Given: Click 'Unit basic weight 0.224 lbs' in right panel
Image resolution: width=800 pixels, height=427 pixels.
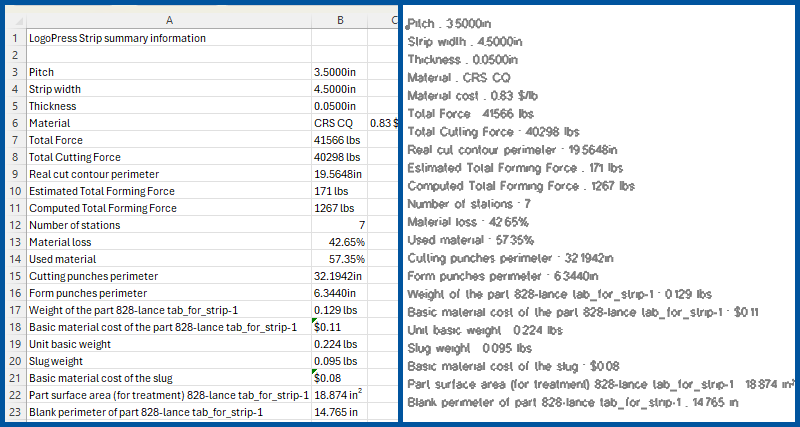Looking at the screenshot, I should (x=485, y=331).
